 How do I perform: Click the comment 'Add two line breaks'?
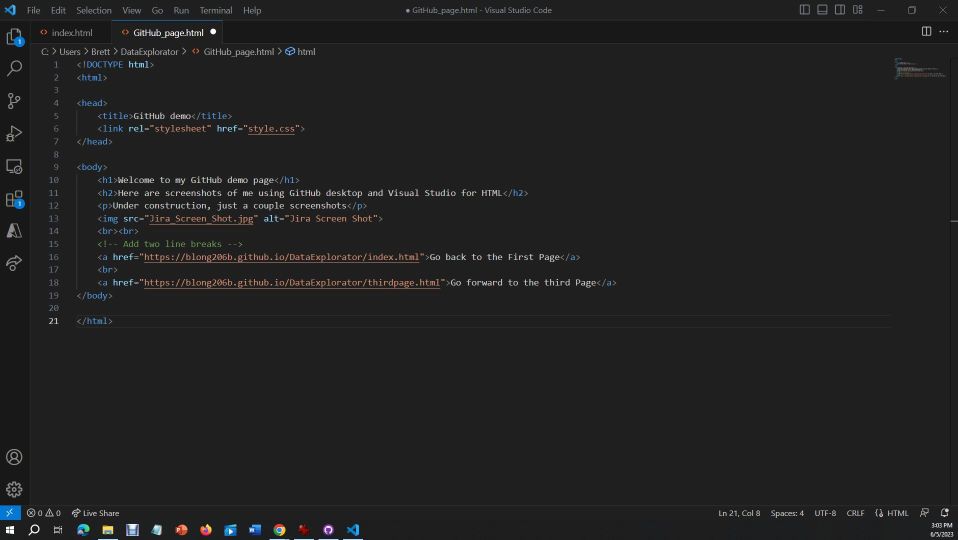click(172, 244)
